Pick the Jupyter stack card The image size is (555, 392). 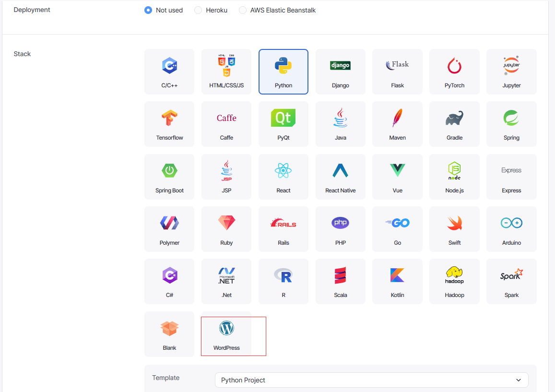click(x=511, y=71)
